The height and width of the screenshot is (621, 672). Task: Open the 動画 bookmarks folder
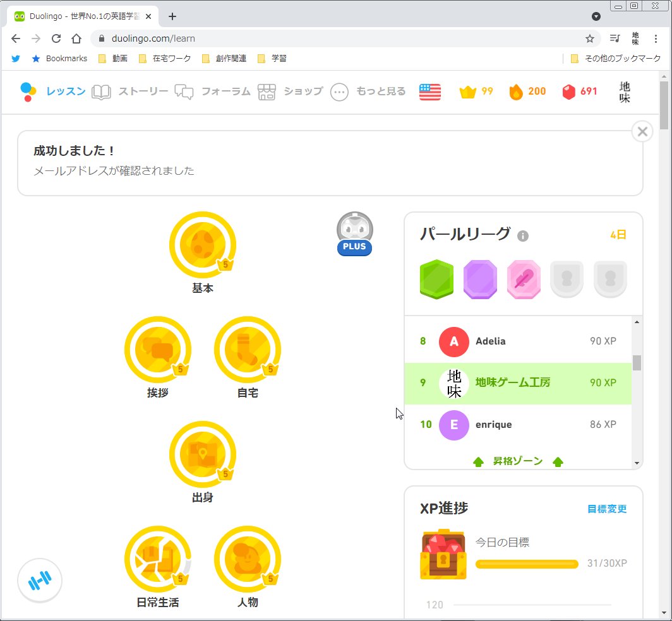click(x=113, y=59)
